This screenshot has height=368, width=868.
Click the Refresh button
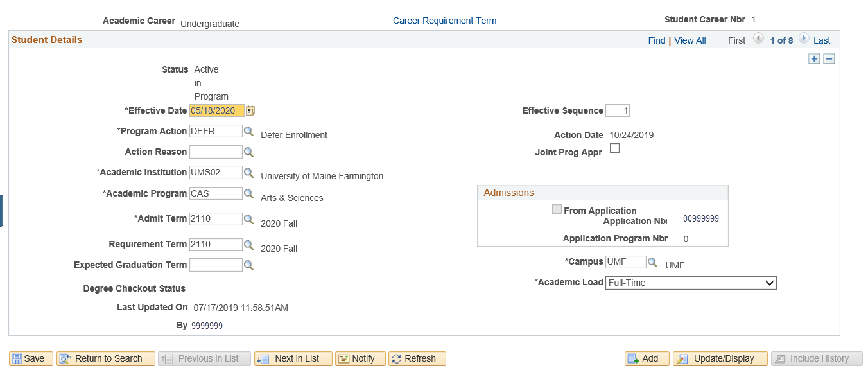click(x=417, y=358)
